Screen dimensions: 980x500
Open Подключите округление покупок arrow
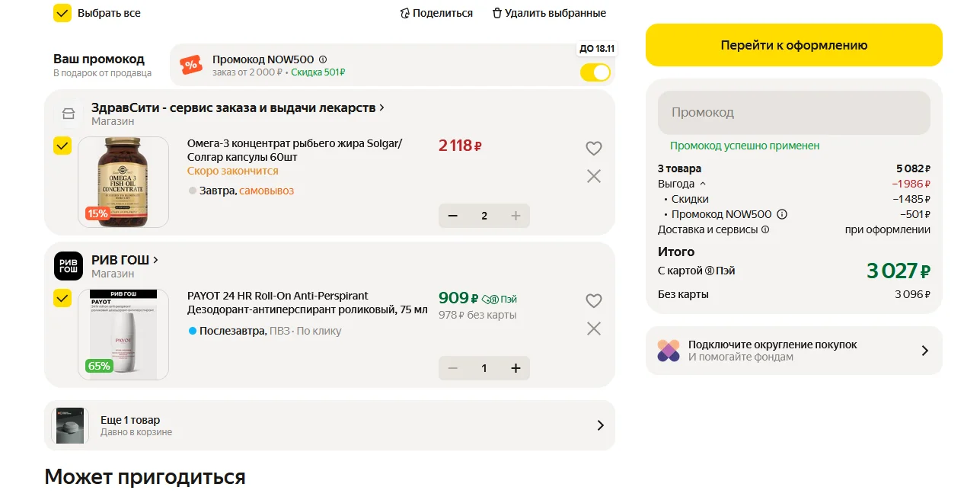925,351
